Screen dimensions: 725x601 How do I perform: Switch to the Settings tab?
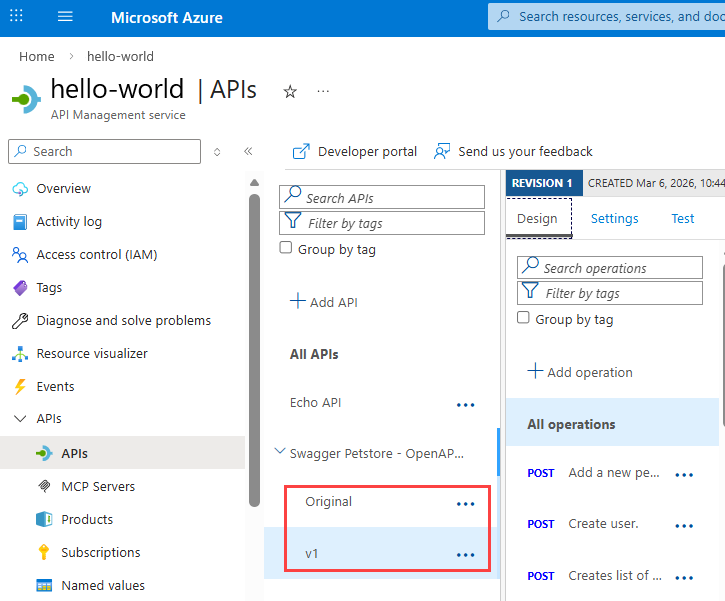coord(614,218)
